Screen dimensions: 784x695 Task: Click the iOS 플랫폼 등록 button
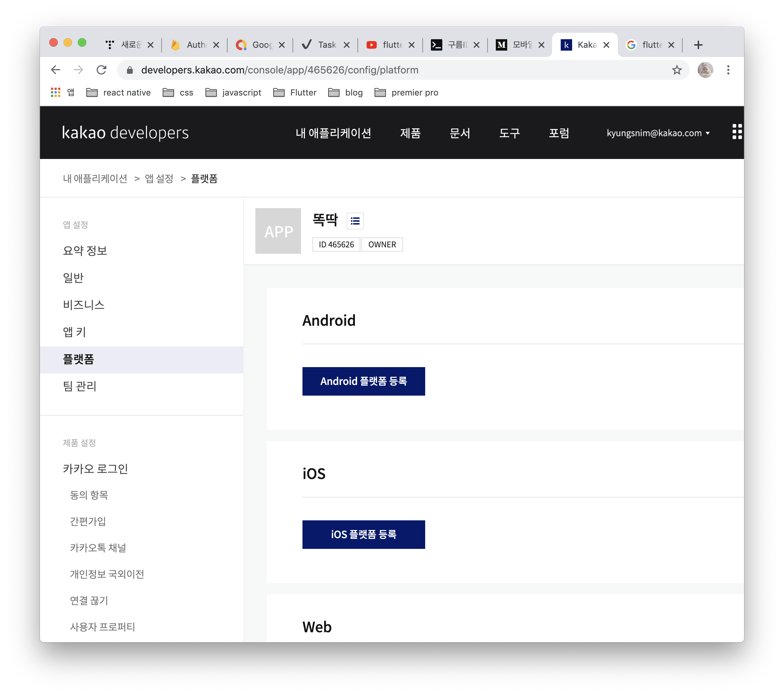(363, 534)
